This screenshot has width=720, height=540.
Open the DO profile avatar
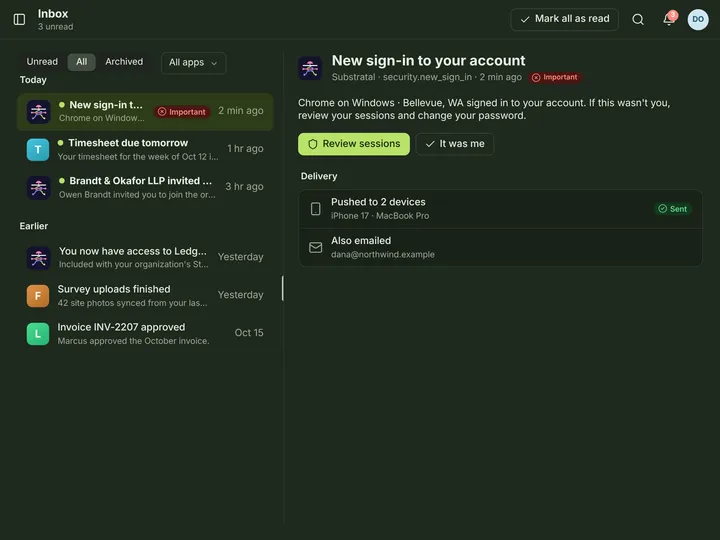coord(698,19)
